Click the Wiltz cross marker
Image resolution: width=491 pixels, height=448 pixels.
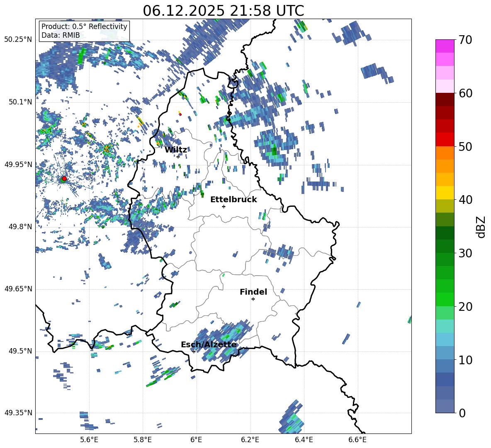click(178, 157)
